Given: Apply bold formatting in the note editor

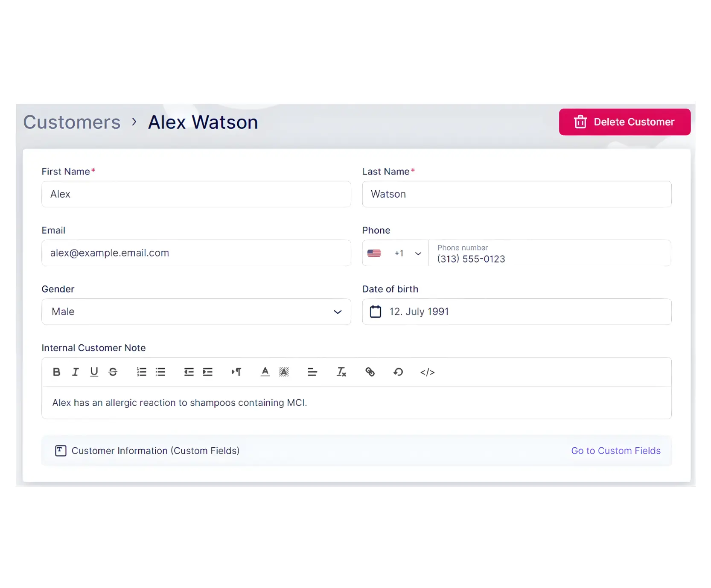Looking at the screenshot, I should coord(56,372).
